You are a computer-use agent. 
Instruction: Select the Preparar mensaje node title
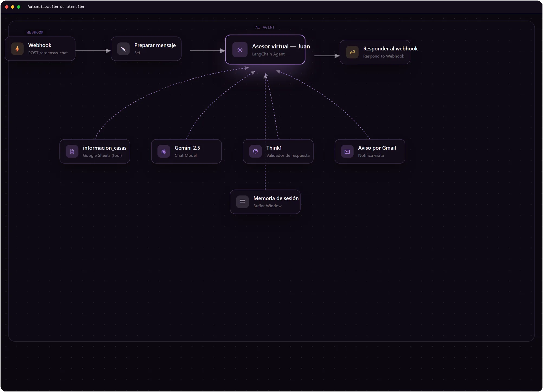155,45
